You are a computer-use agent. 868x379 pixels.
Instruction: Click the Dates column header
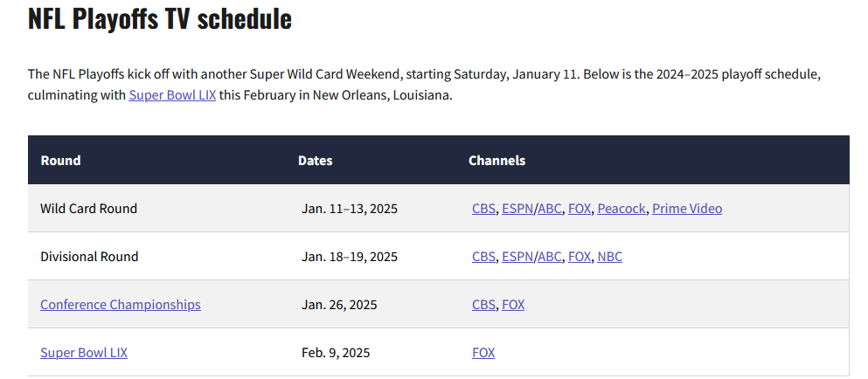click(316, 161)
